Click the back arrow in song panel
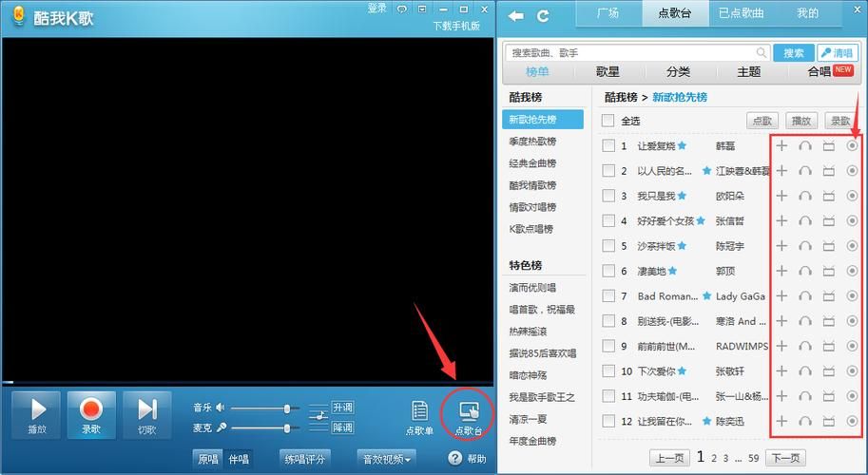The width and height of the screenshot is (868, 475). point(515,15)
